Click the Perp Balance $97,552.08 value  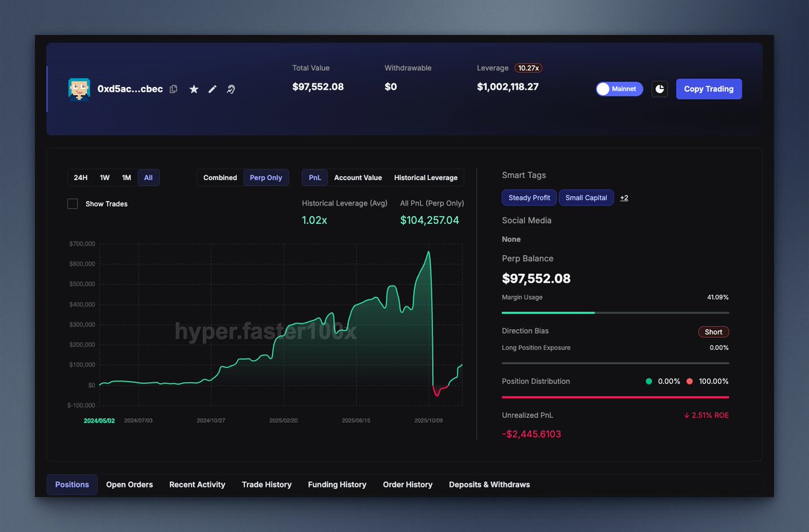pyautogui.click(x=537, y=278)
